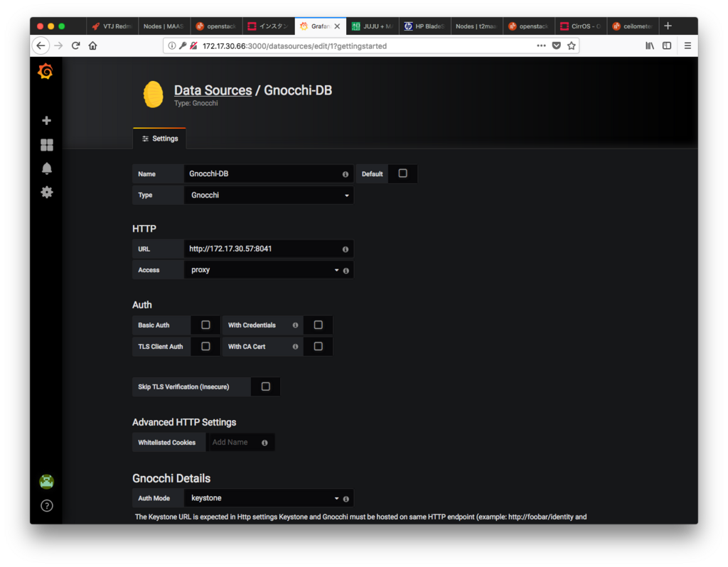Click info icon in URL field

click(346, 249)
